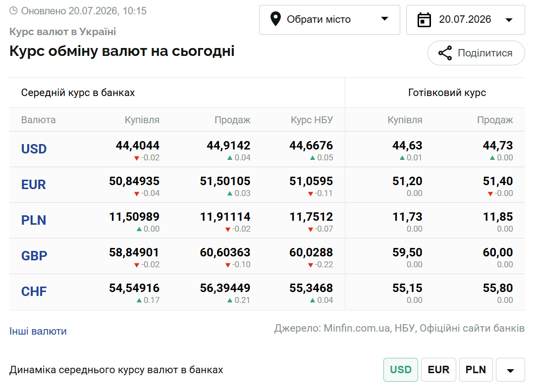The width and height of the screenshot is (535, 392).
Task: Click the Курс НБУ column header
Action: (312, 120)
